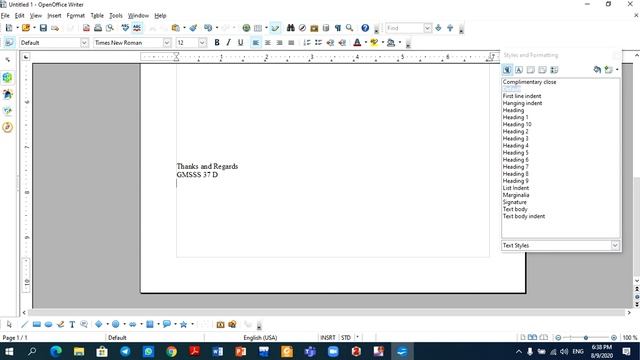Viewport: 640px width, 360px height.
Task: Select the Freeform Line drawing tool
Action: tap(60, 324)
